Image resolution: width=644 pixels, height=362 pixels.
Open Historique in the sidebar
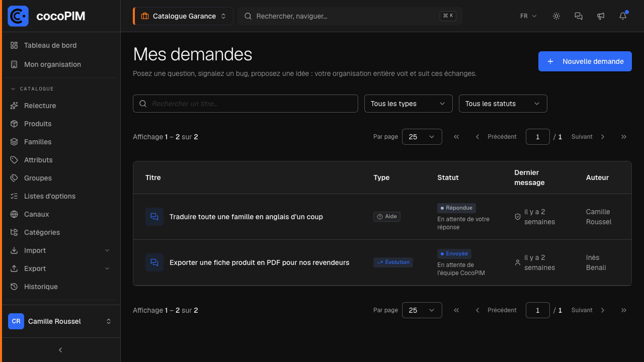click(x=60, y=287)
